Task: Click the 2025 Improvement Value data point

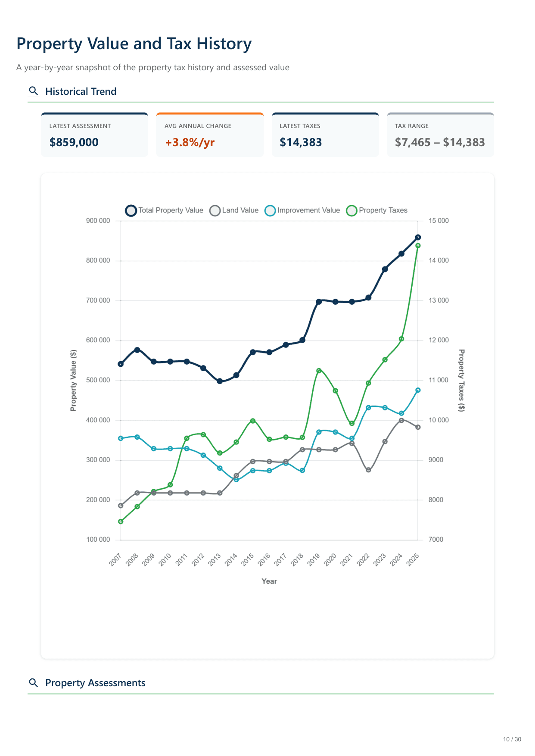Action: pyautogui.click(x=418, y=390)
